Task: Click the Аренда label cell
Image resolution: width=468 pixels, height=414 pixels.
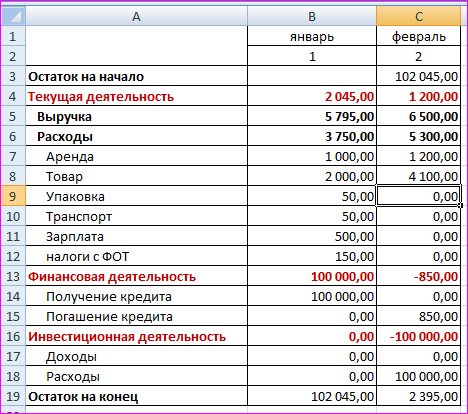Action: coord(136,156)
